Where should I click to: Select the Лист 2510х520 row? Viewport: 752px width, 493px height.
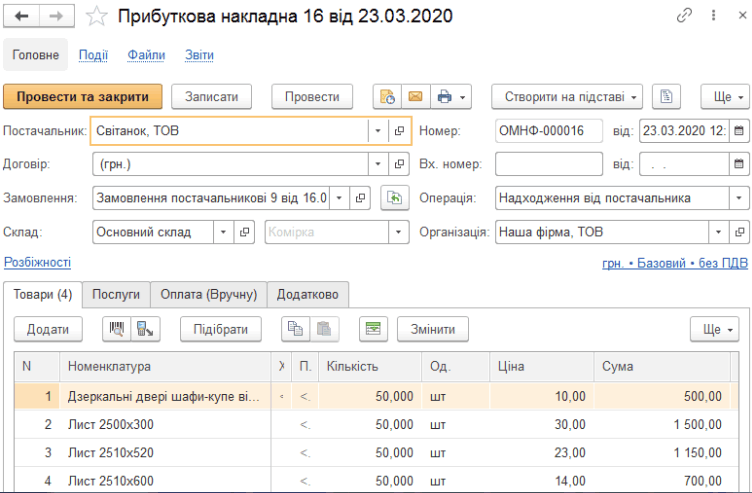[x=376, y=452]
